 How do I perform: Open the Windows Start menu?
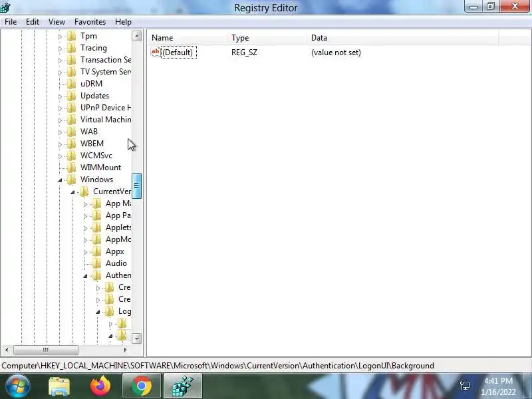[17, 386]
